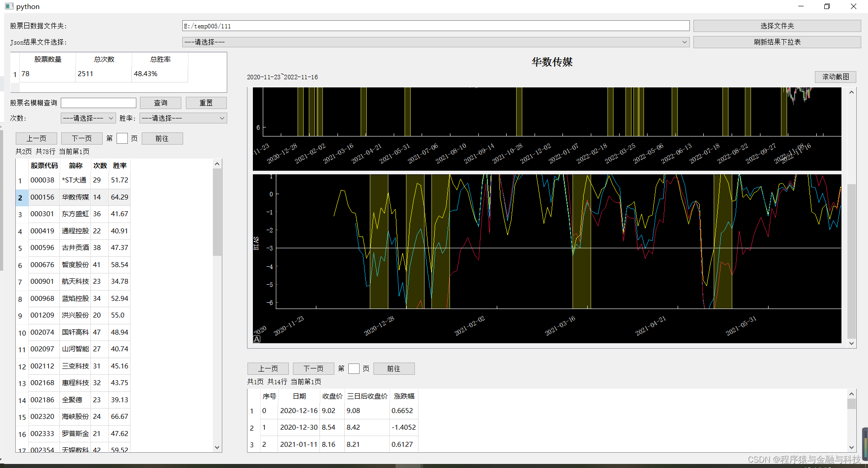The height and width of the screenshot is (468, 868).
Task: Click the stock list scroll up arrow
Action: 217,164
